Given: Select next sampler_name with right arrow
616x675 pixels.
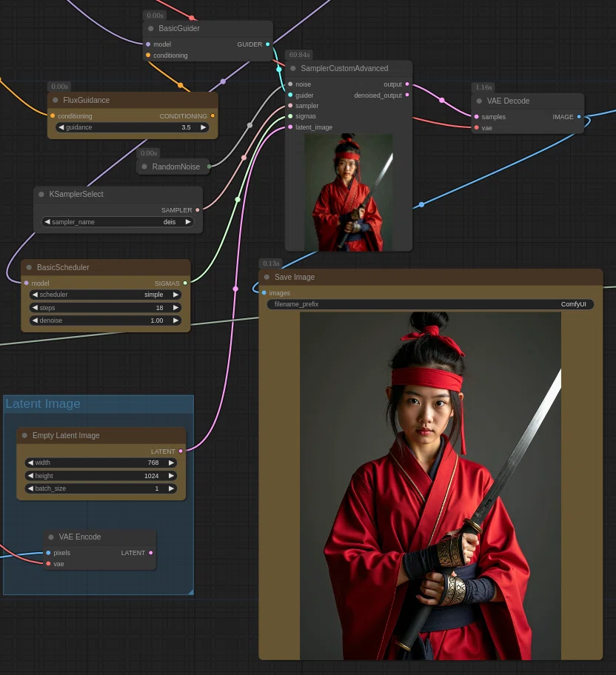Looking at the screenshot, I should 188,222.
